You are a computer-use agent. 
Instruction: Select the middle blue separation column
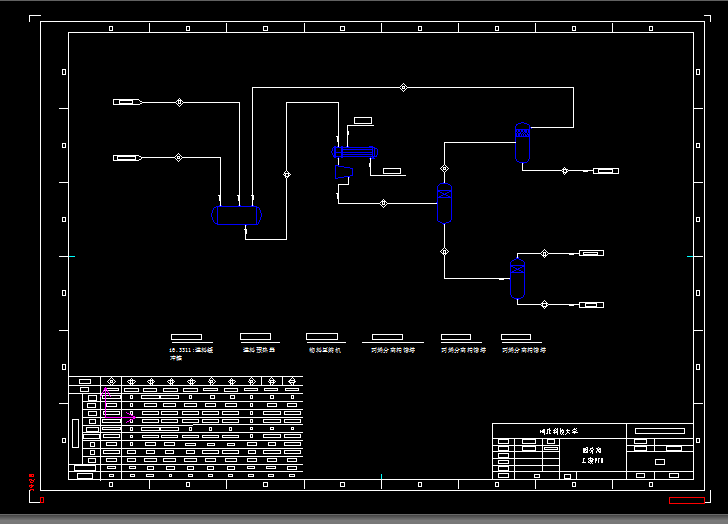(x=444, y=203)
